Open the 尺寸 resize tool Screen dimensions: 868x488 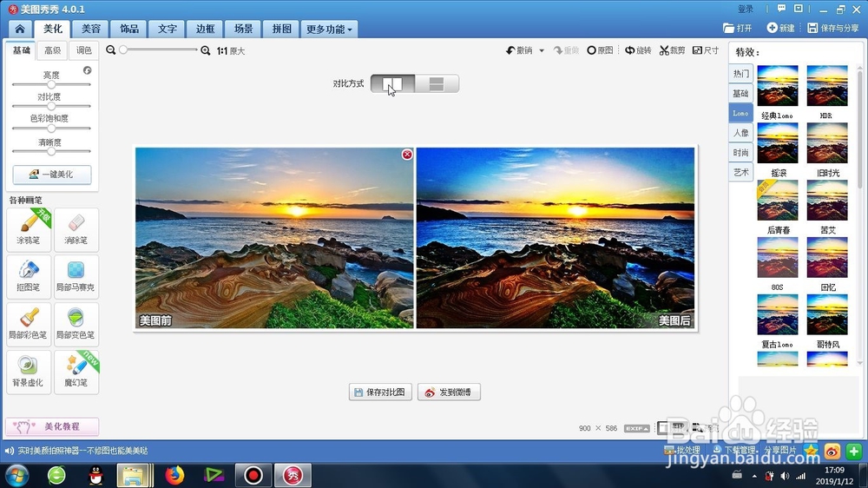[706, 50]
